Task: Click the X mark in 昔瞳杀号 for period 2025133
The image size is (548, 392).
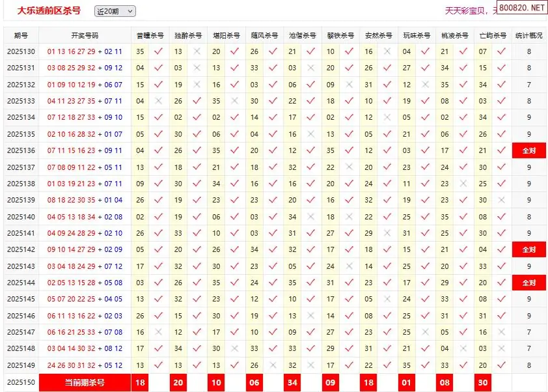Action: tap(158, 101)
